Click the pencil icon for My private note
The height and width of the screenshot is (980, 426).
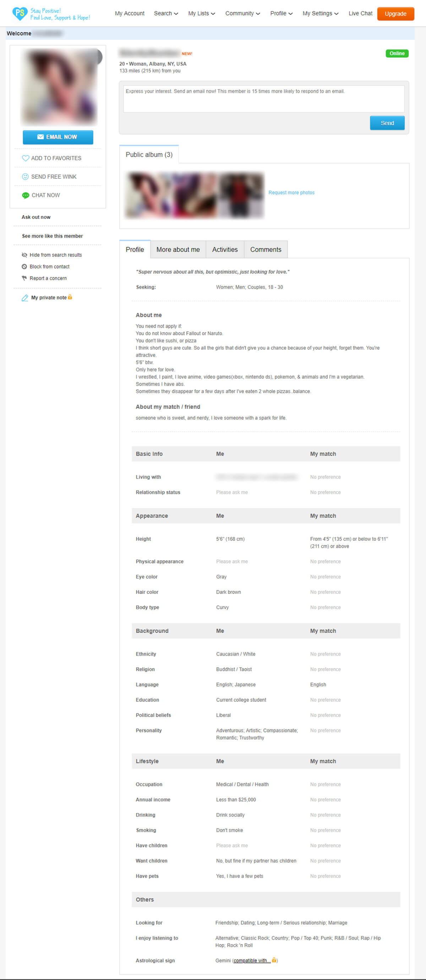point(25,298)
